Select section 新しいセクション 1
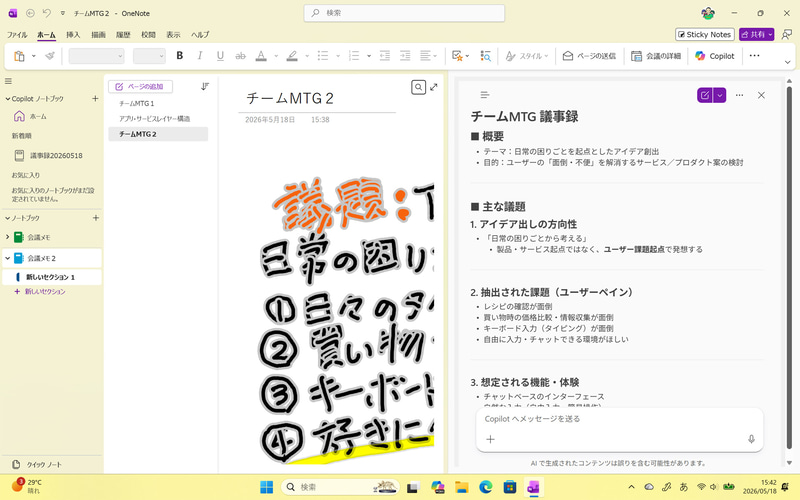800x500 pixels. [51, 277]
